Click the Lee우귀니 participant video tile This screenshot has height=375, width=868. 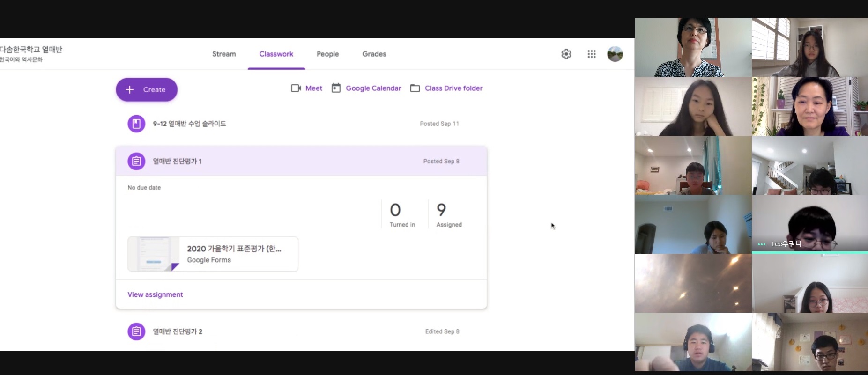tap(809, 224)
